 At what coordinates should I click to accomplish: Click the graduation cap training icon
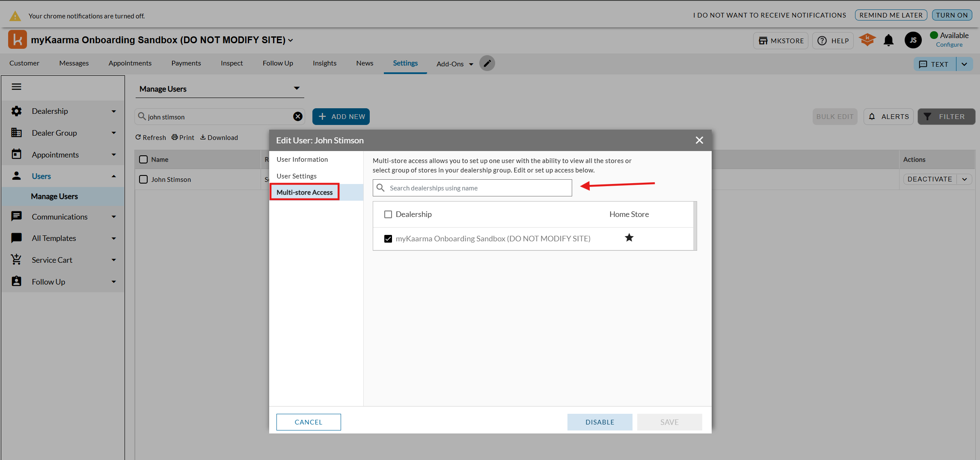coord(867,40)
